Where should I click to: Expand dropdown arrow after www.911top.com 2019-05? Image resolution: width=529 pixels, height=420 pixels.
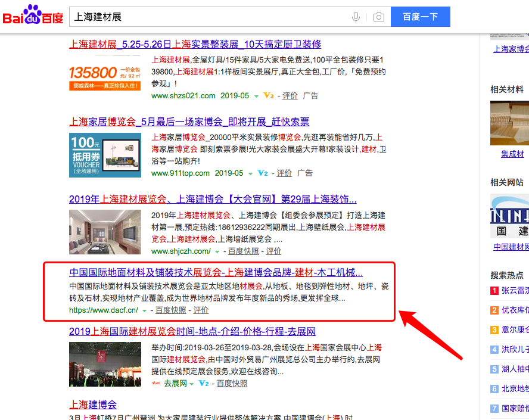click(250, 174)
